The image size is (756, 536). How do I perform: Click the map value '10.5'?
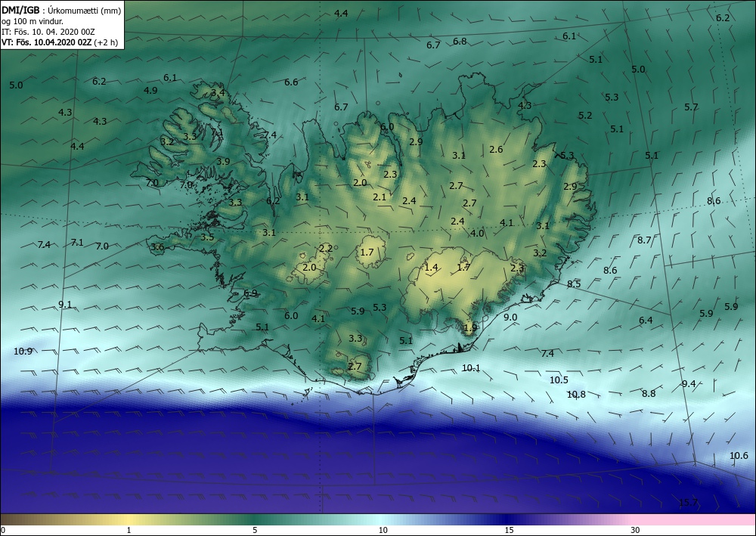559,380
